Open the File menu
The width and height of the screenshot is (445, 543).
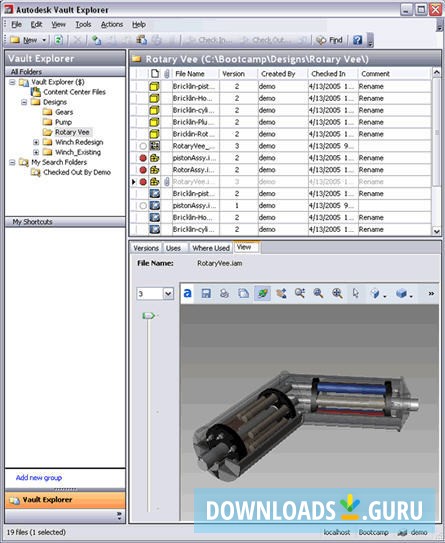16,24
